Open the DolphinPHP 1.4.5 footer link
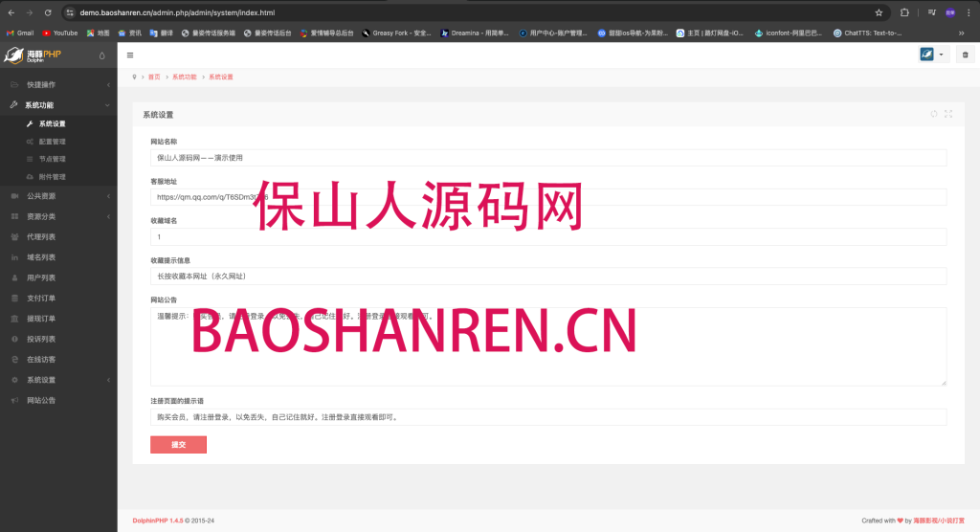This screenshot has height=532, width=980. click(158, 521)
